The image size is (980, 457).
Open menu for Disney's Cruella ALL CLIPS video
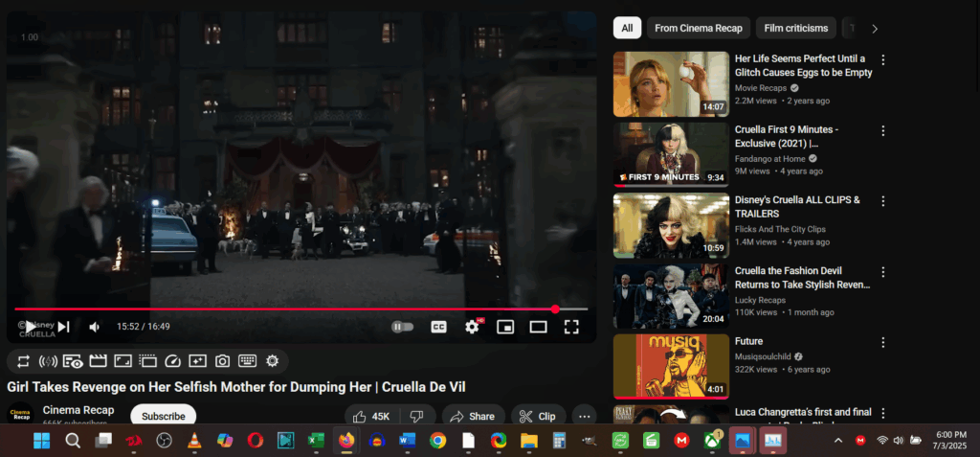click(883, 201)
